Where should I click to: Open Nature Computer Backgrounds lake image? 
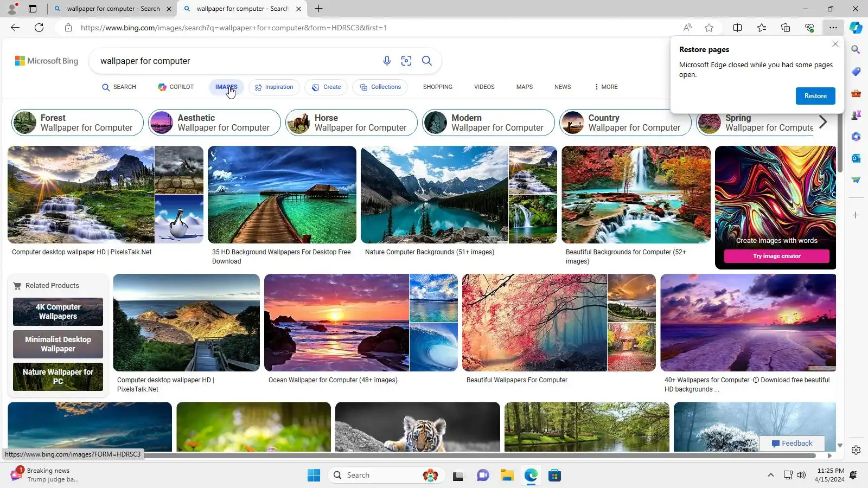click(x=435, y=195)
